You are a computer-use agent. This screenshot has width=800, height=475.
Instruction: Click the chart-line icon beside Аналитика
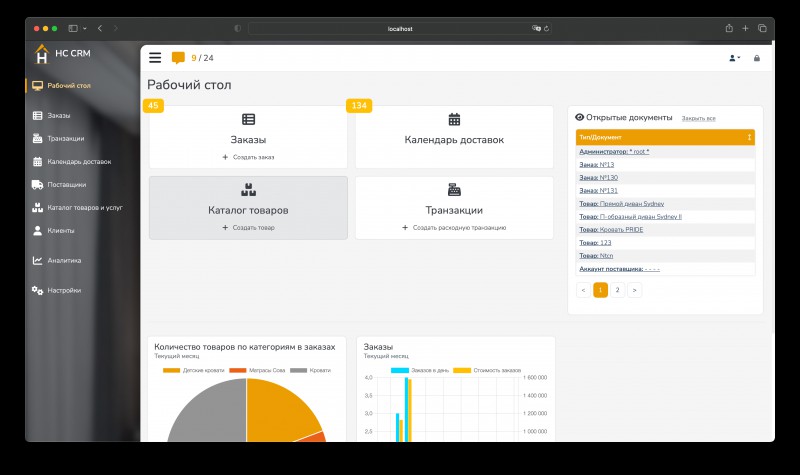click(37, 261)
